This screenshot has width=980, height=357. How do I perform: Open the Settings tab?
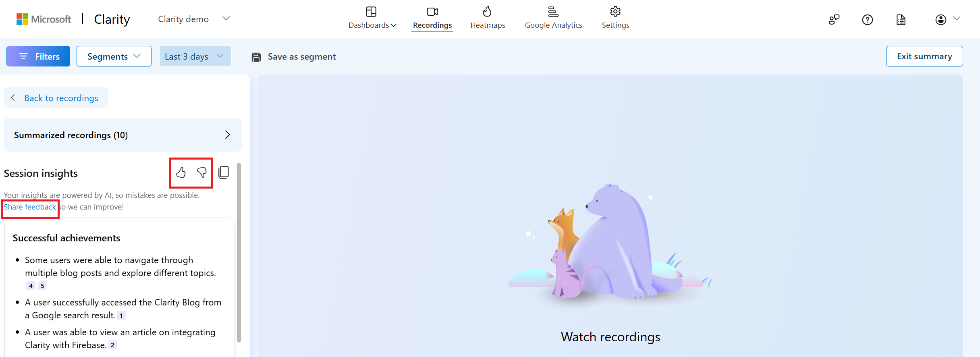[x=615, y=19]
